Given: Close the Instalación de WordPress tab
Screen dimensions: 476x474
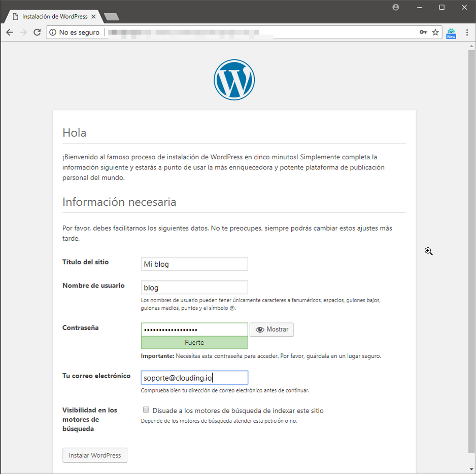Looking at the screenshot, I should pos(93,16).
